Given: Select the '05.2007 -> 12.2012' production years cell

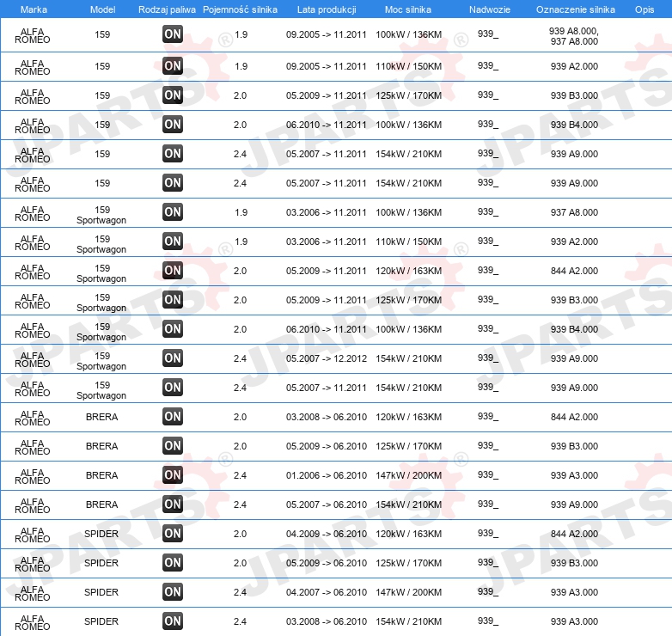Looking at the screenshot, I should pos(327,358).
